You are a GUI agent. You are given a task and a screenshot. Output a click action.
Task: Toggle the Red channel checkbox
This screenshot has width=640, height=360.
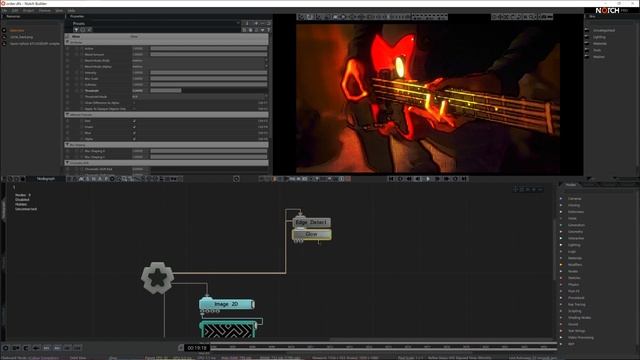pos(134,121)
